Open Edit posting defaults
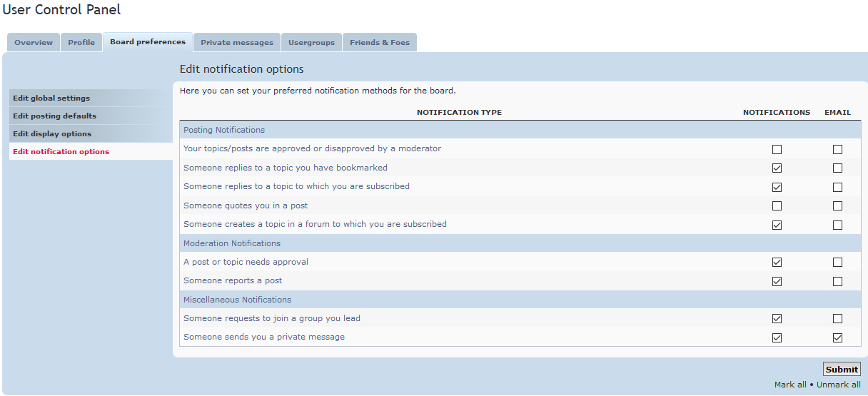The height and width of the screenshot is (396, 868). pos(54,116)
